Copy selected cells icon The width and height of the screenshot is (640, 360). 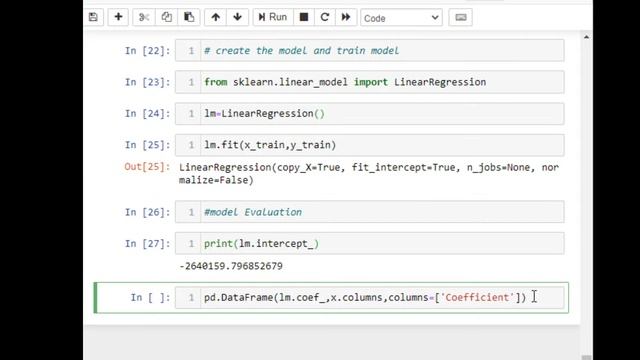coord(166,17)
